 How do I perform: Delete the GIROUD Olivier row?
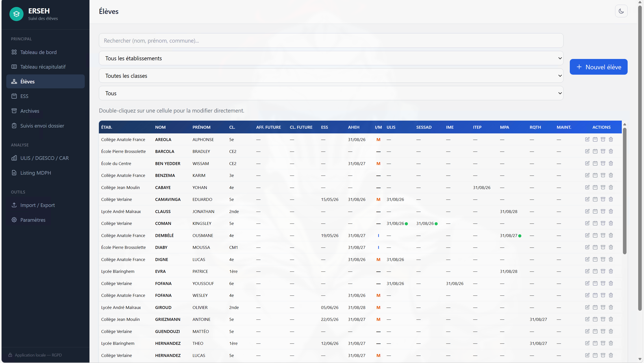pos(611,307)
